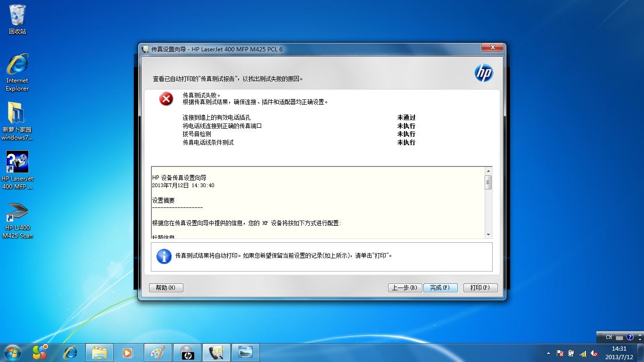Image resolution: width=644 pixels, height=362 pixels.
Task: Select the HP LaserJet 400 MFP desktop shortcut
Action: tap(17, 170)
